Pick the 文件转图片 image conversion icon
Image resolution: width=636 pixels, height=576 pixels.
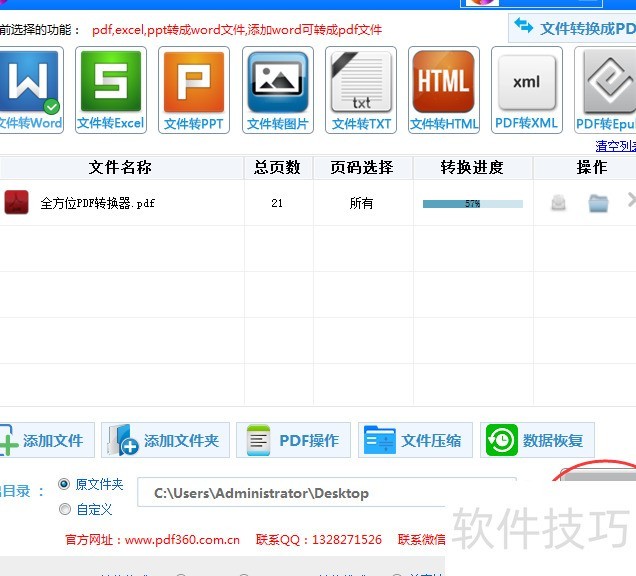pos(278,90)
